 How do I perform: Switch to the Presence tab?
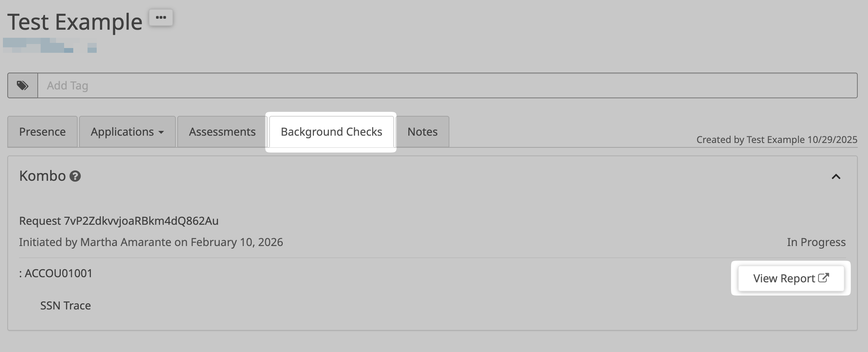[x=42, y=132]
